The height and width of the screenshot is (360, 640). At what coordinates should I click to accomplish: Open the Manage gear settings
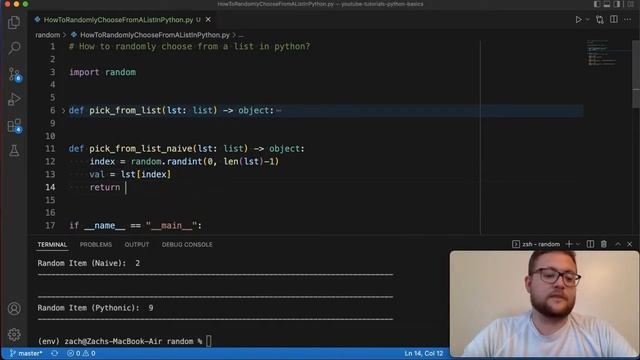[x=14, y=334]
